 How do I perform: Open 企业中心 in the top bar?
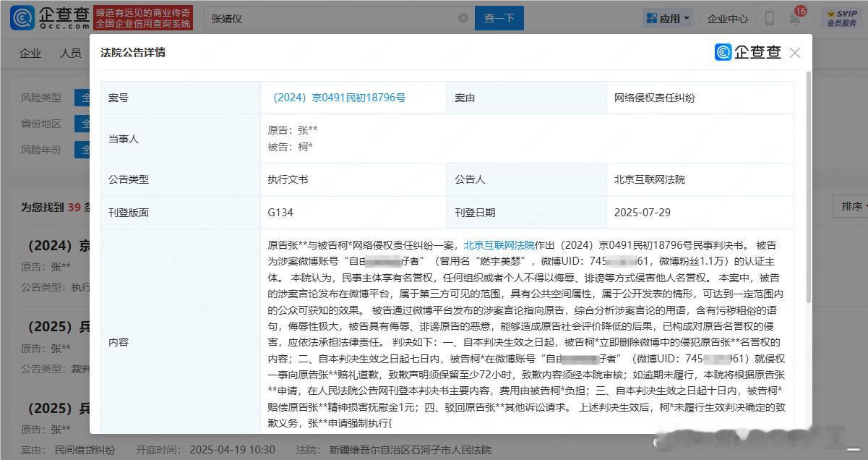[x=728, y=19]
